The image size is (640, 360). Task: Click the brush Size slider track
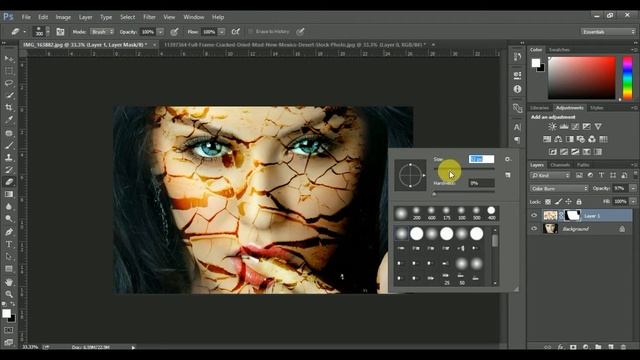tap(464, 168)
